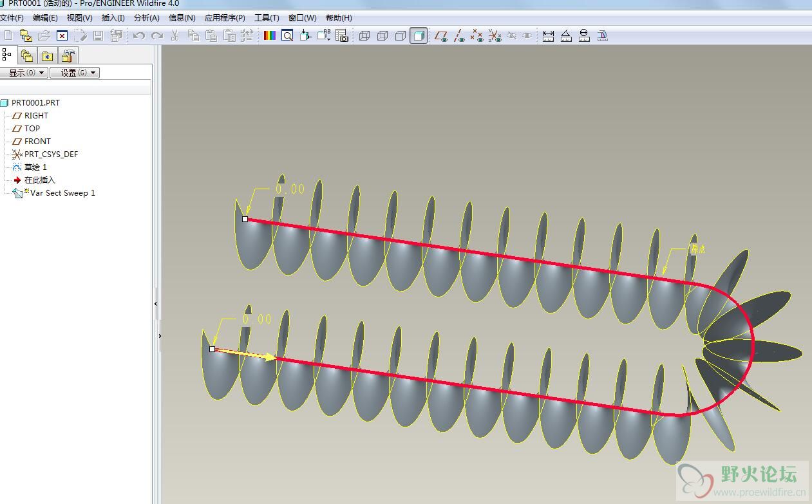This screenshot has width=812, height=504.
Task: Click the Save floppy disk icon
Action: click(x=98, y=35)
